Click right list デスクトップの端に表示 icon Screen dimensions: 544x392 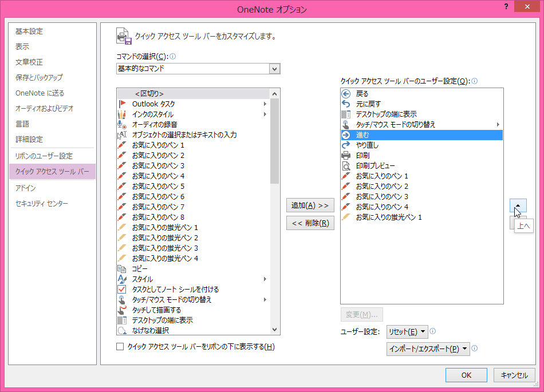tap(346, 114)
